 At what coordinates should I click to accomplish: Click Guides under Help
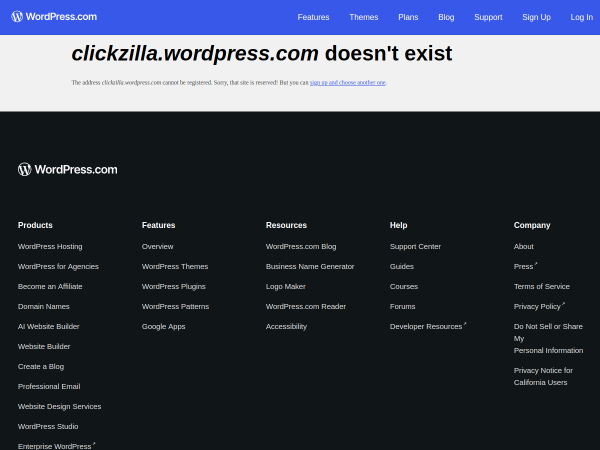402,266
